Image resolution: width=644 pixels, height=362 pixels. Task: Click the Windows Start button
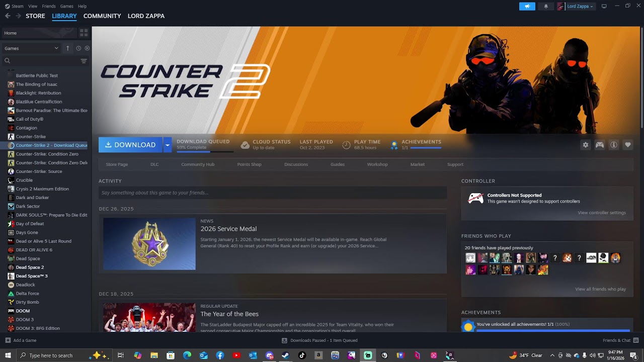click(8, 355)
